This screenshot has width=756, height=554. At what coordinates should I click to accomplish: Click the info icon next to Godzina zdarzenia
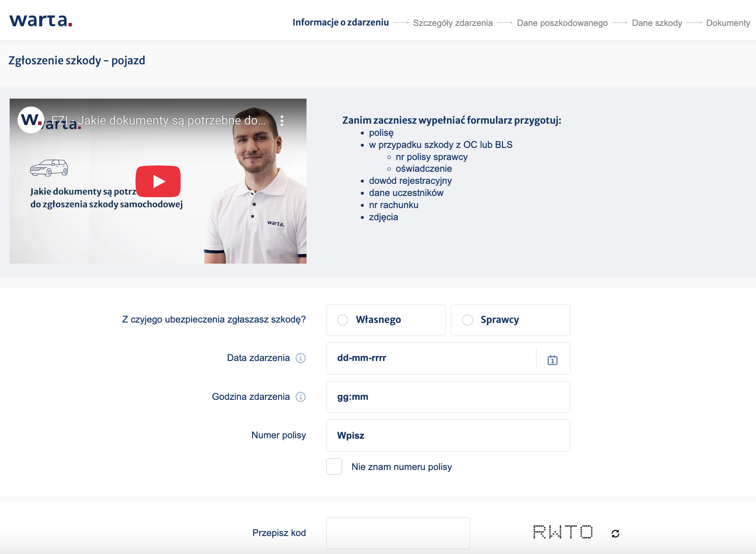pyautogui.click(x=301, y=396)
